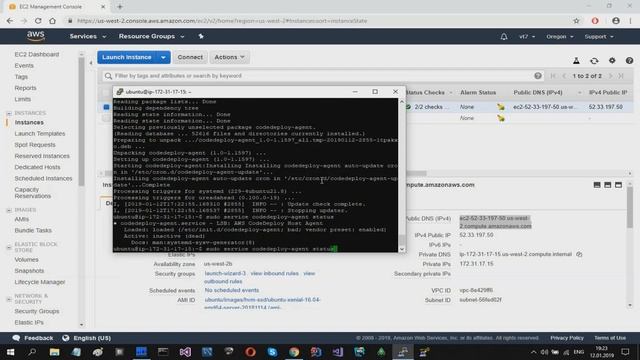Open Security Groups in sidebar
This screenshot has height=360, width=640.
(37, 311)
